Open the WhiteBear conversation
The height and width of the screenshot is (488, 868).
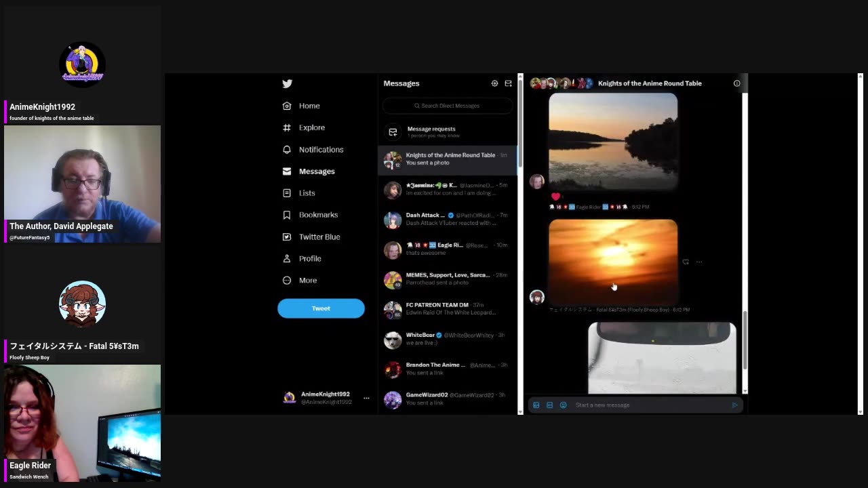[x=448, y=339]
